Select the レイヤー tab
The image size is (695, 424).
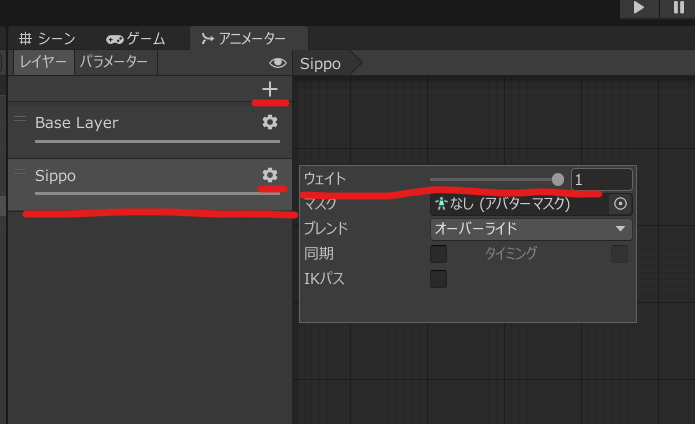click(x=42, y=62)
